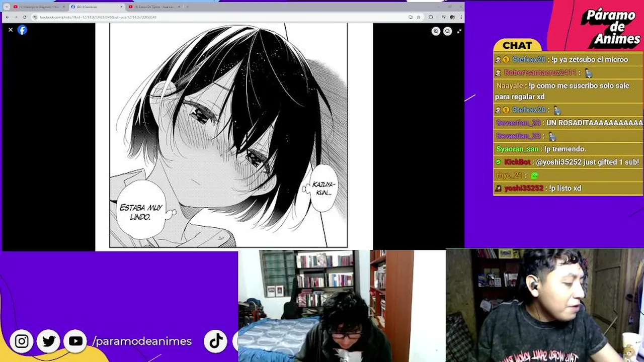Click the /paramodeanimes handle text
The width and height of the screenshot is (644, 362).
(x=142, y=341)
